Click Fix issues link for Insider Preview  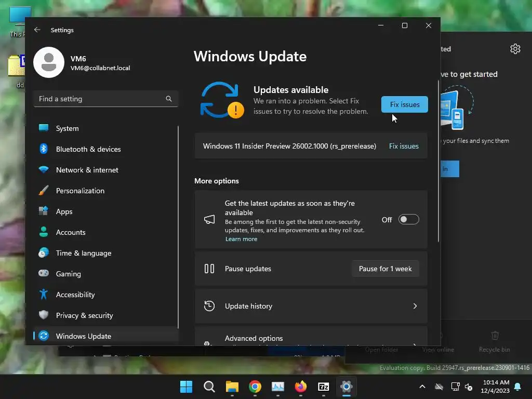pos(404,146)
